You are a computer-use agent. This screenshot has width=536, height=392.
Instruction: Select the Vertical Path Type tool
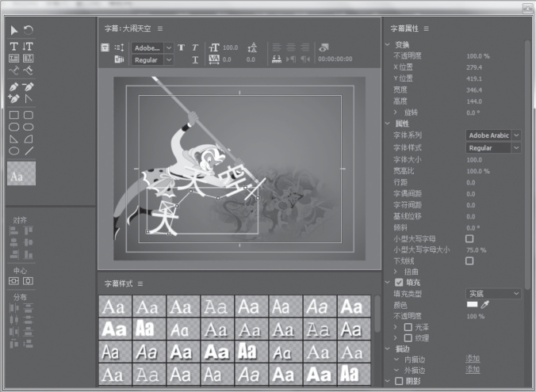click(28, 70)
